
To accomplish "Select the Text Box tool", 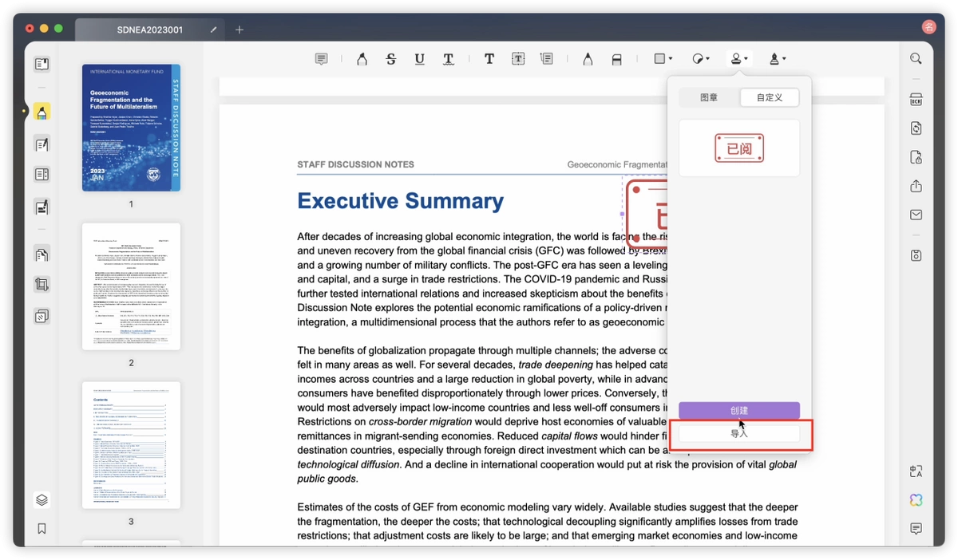I will (518, 59).
